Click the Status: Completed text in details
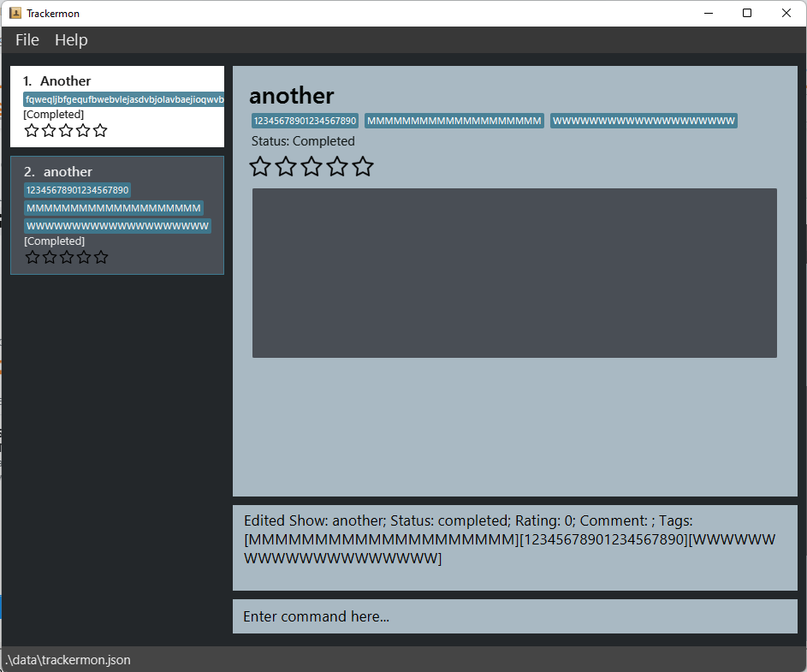 tap(303, 141)
